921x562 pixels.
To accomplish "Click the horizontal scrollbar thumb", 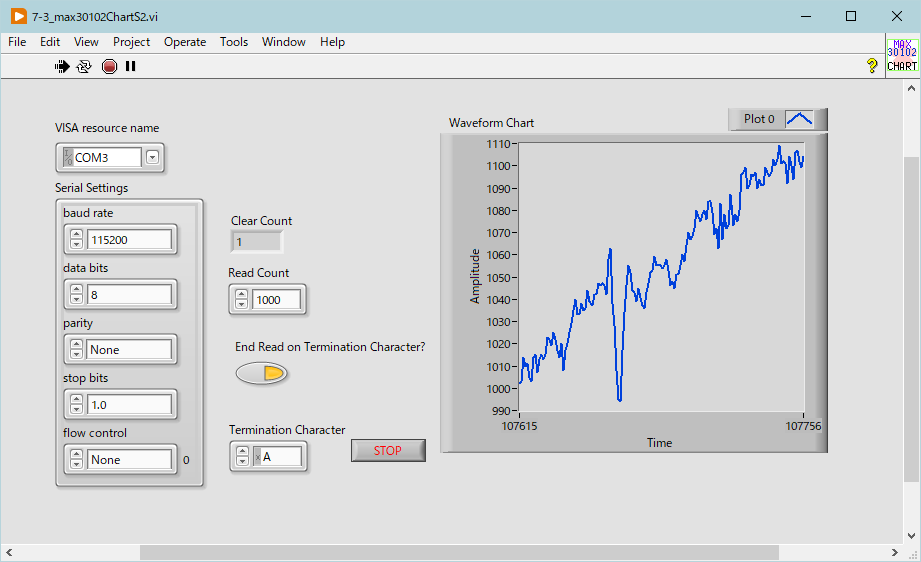I will [x=459, y=553].
